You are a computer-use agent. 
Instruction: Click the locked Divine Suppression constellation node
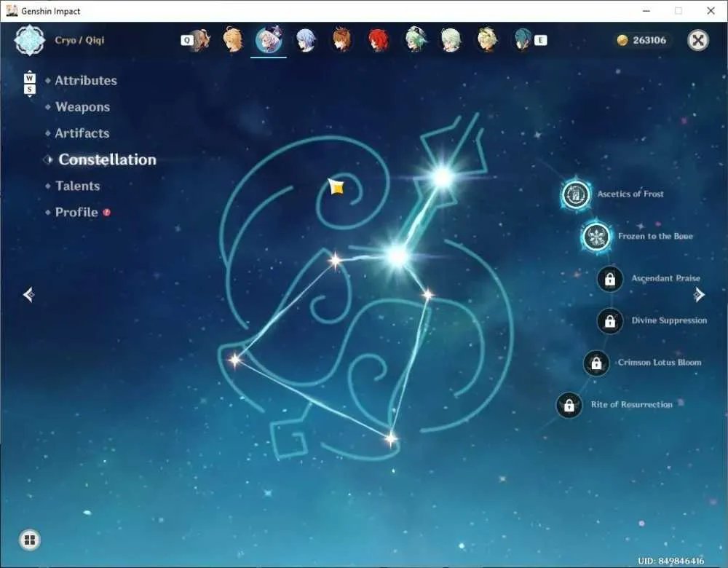point(609,320)
